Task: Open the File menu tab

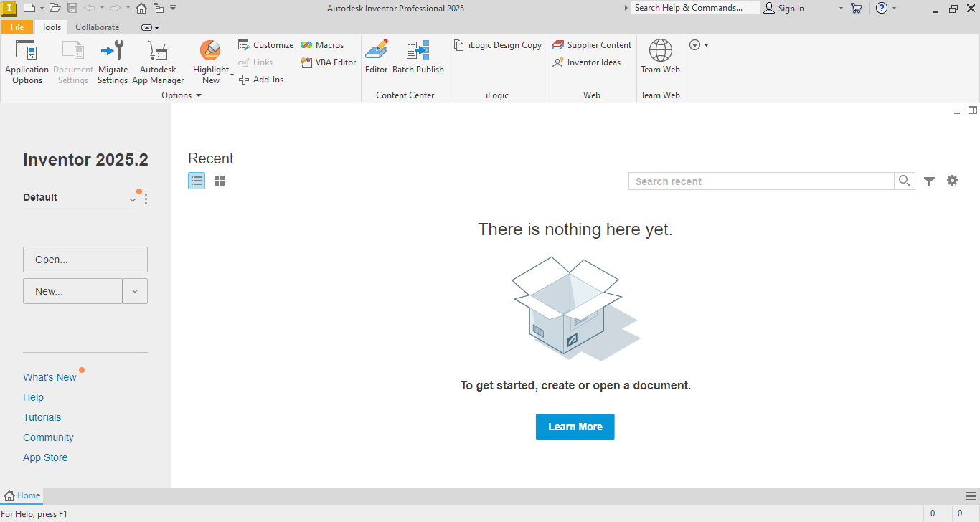Action: click(17, 27)
